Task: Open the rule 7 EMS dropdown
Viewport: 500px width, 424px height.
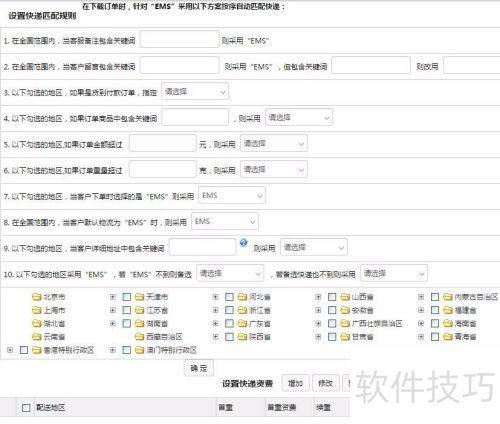Action: [232, 195]
